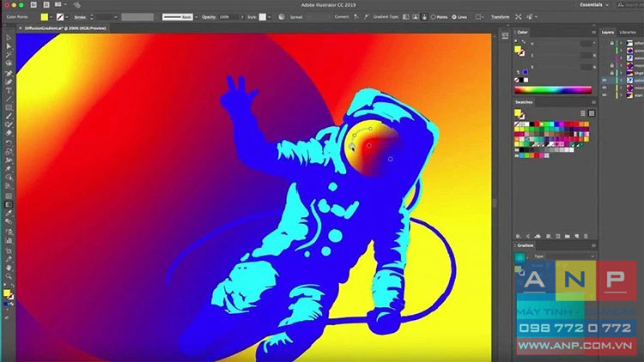The height and width of the screenshot is (362, 644).
Task: Click the Opacity label link
Action: [x=209, y=17]
